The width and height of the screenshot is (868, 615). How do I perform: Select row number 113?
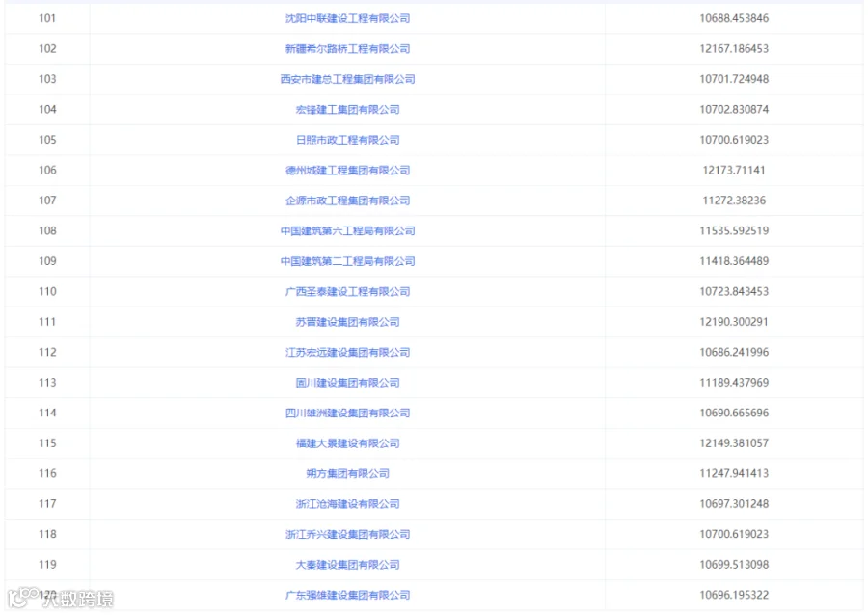coord(47,383)
